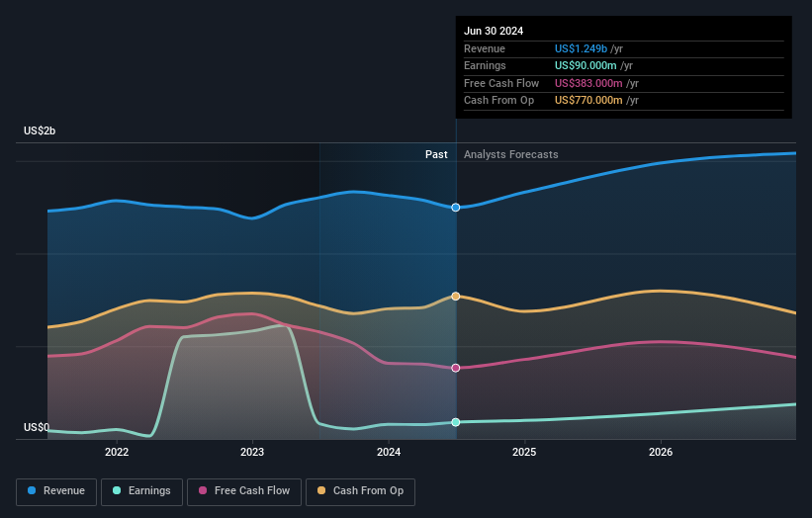
Task: Click the teal Earnings data point marker
Action: pyautogui.click(x=456, y=422)
